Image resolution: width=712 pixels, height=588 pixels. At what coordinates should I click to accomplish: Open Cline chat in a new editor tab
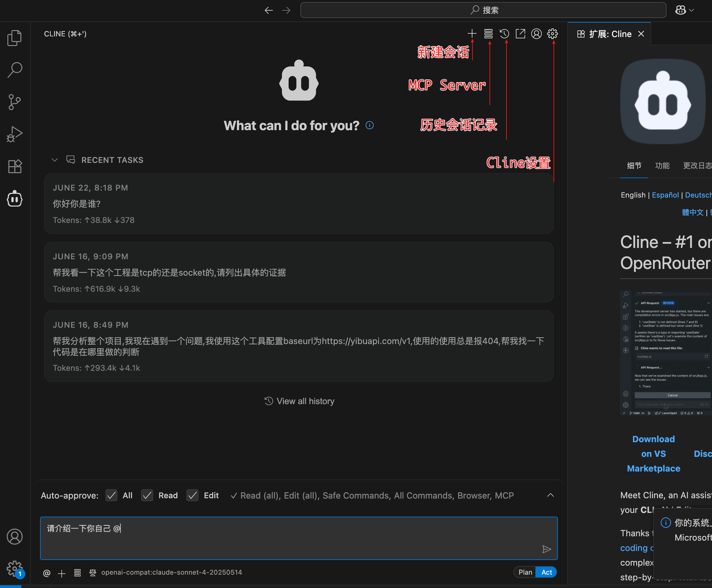(520, 33)
